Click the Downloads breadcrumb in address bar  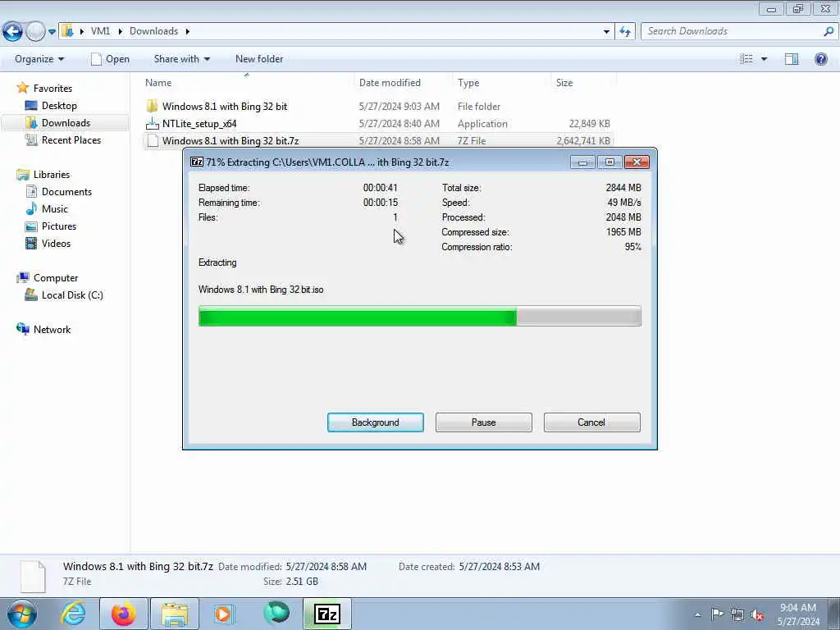[153, 31]
